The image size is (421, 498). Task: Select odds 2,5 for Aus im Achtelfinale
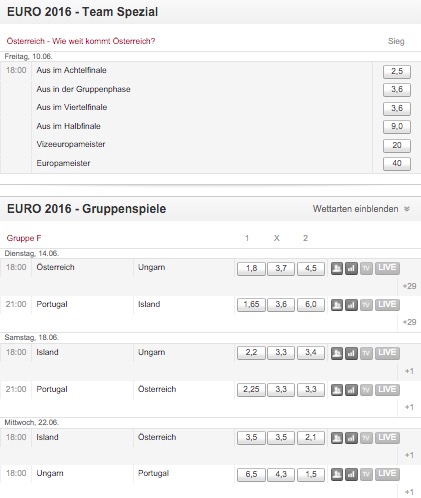pos(397,72)
